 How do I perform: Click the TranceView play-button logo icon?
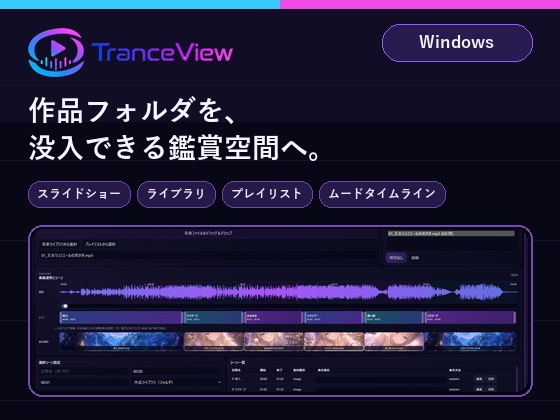coord(56,52)
